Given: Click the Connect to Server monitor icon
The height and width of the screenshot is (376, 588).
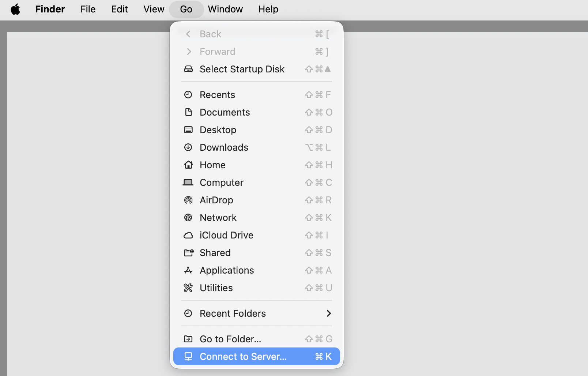Looking at the screenshot, I should coord(188,356).
